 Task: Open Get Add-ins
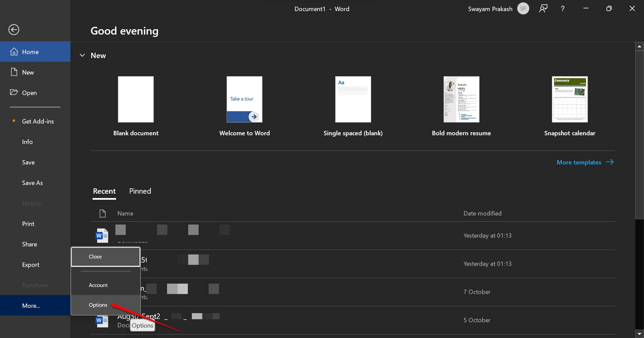38,121
